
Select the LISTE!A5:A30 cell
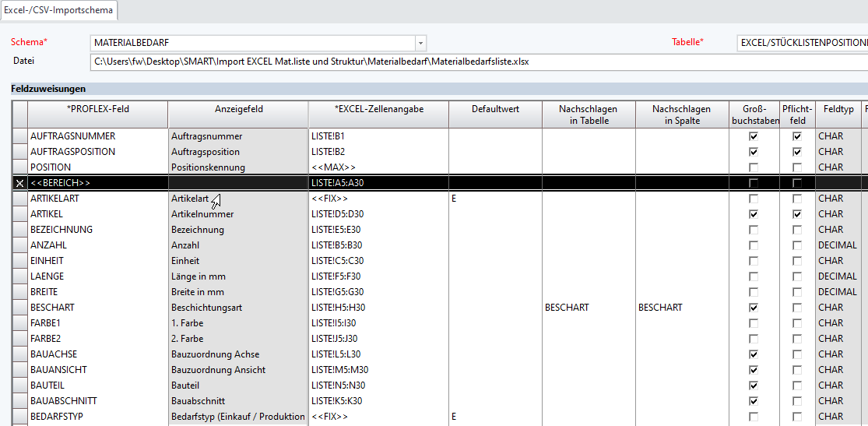[x=378, y=183]
